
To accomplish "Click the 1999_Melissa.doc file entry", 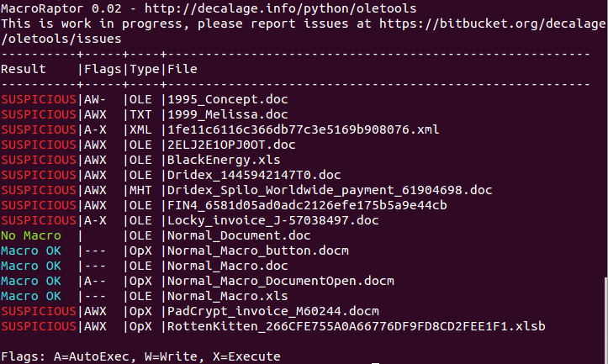I will [228, 114].
